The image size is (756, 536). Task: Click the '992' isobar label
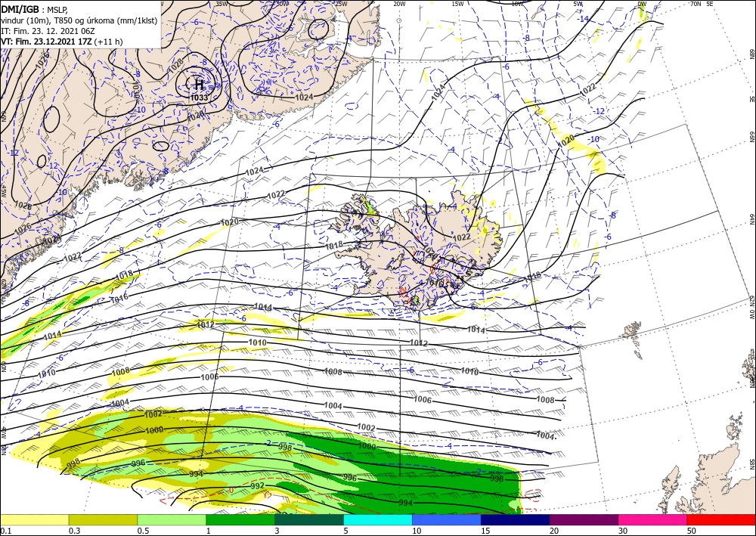pos(258,486)
